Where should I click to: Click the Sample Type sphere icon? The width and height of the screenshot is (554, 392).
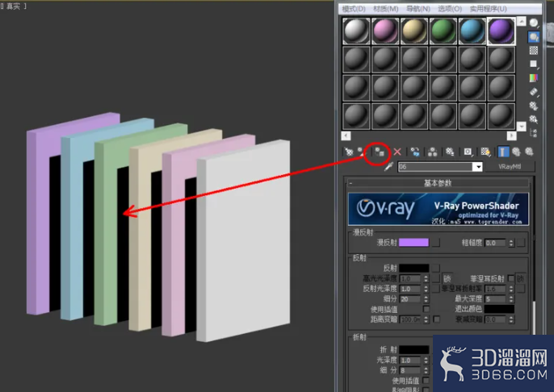click(x=534, y=23)
